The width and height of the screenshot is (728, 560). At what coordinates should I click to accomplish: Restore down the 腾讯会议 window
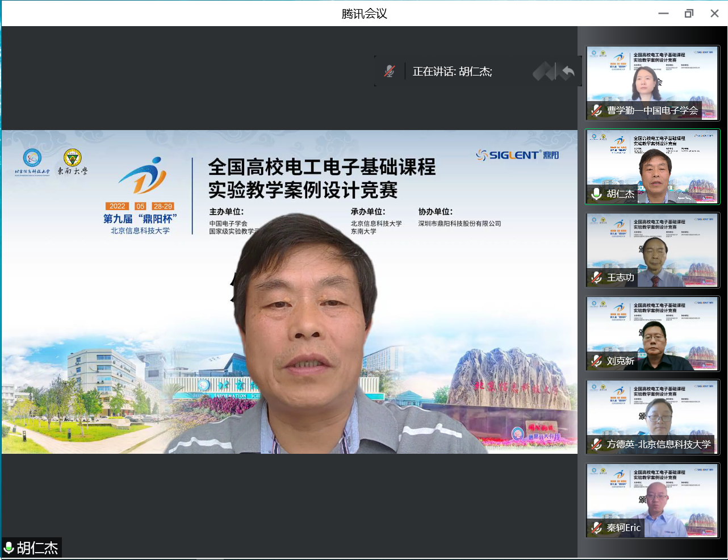pyautogui.click(x=689, y=14)
